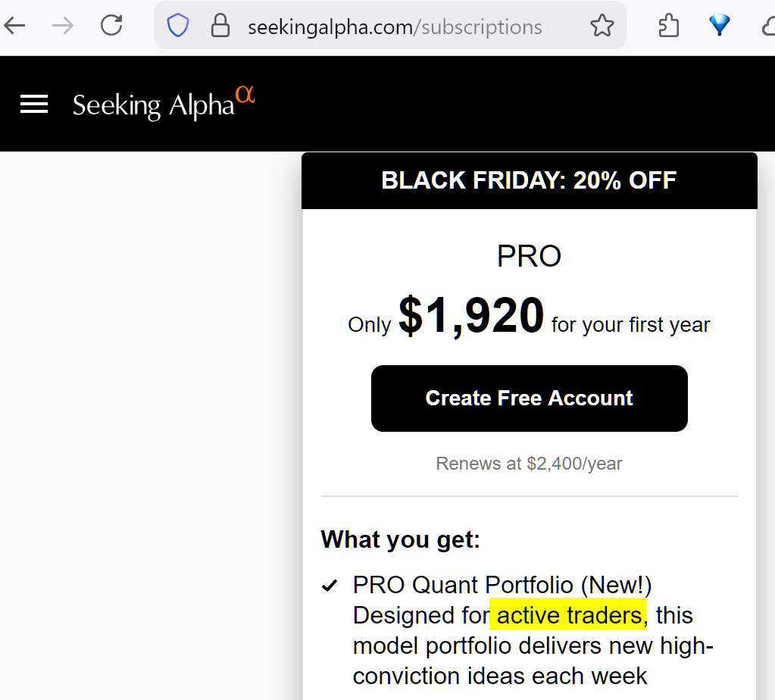Click the Renews at $2,400/year note

coord(529,464)
